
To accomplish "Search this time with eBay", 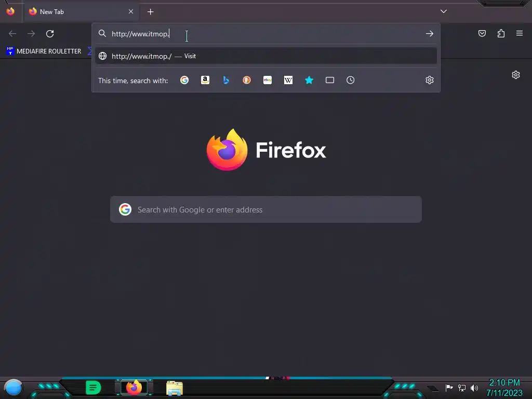I will coord(268,80).
